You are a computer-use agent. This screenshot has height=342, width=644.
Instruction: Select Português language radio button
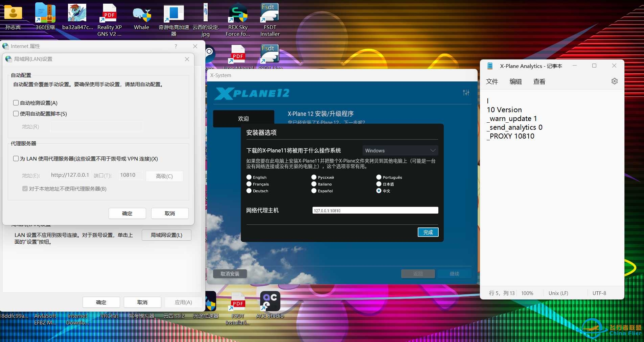pos(379,177)
